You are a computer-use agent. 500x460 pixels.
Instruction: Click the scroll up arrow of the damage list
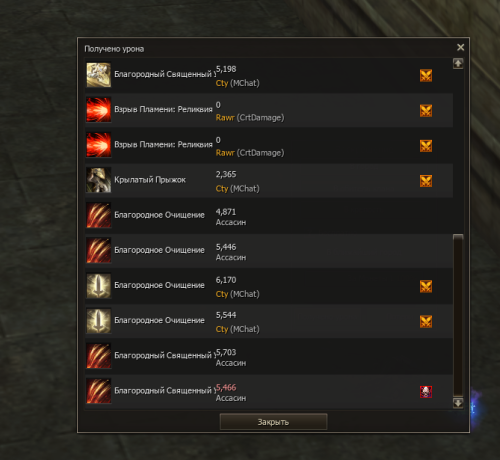coord(458,63)
